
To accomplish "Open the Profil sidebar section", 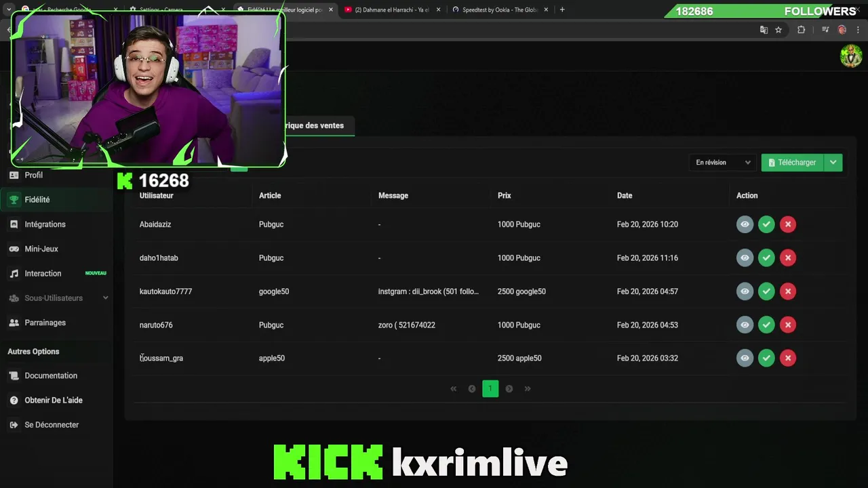I will tap(56, 175).
